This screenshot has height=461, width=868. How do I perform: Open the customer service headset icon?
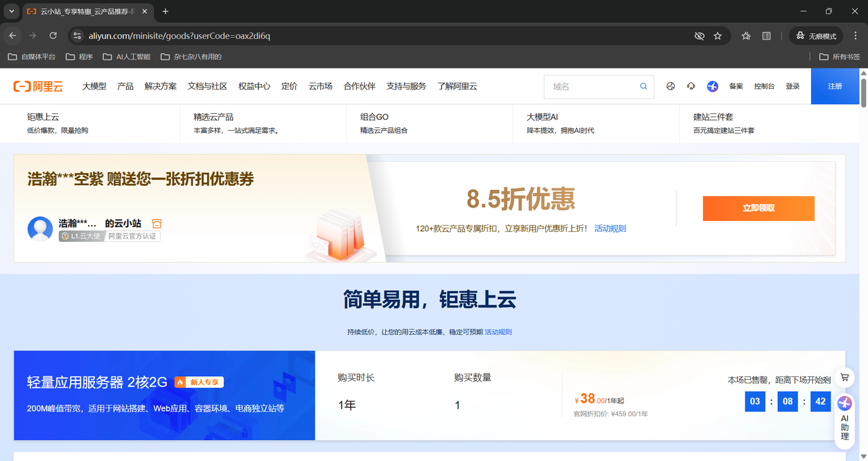(x=691, y=86)
